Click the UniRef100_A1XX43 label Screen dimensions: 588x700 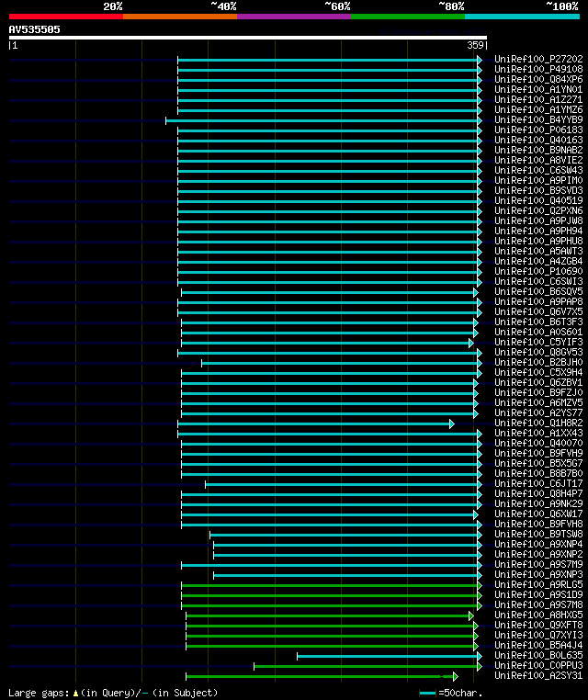click(538, 433)
